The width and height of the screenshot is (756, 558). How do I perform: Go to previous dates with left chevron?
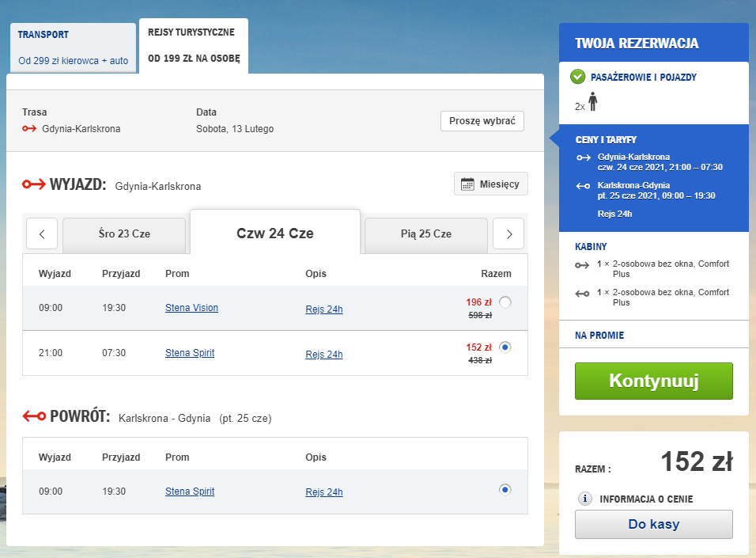pos(42,234)
